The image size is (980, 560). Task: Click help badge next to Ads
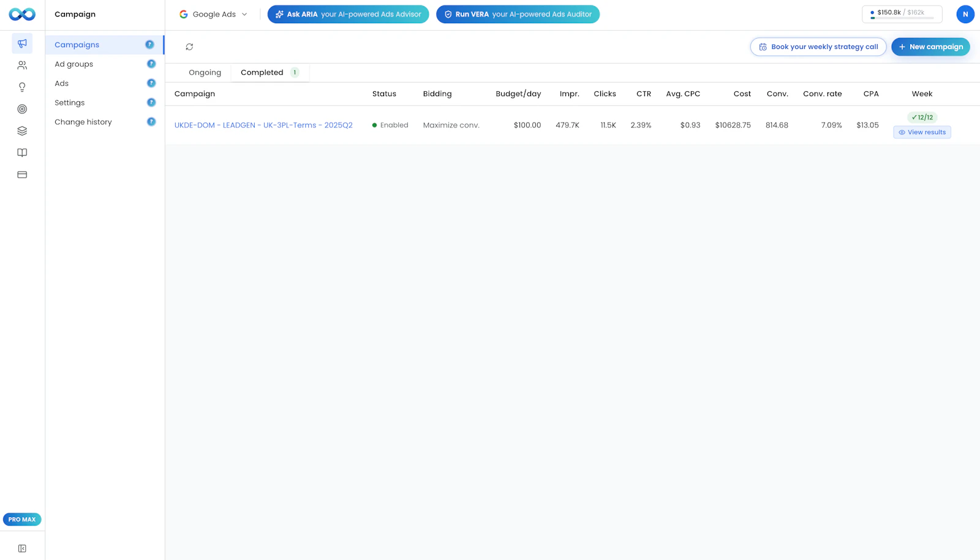point(151,83)
